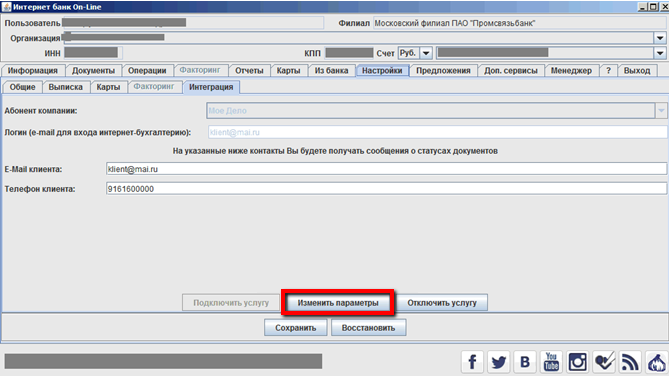Click the КПП field
This screenshot has height=376, width=669.
[x=349, y=53]
